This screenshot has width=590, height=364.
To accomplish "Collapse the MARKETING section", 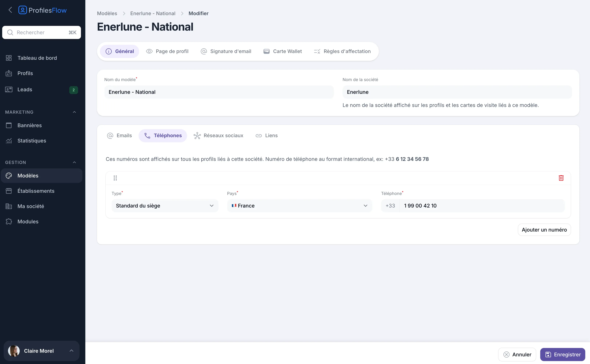I will [x=74, y=112].
